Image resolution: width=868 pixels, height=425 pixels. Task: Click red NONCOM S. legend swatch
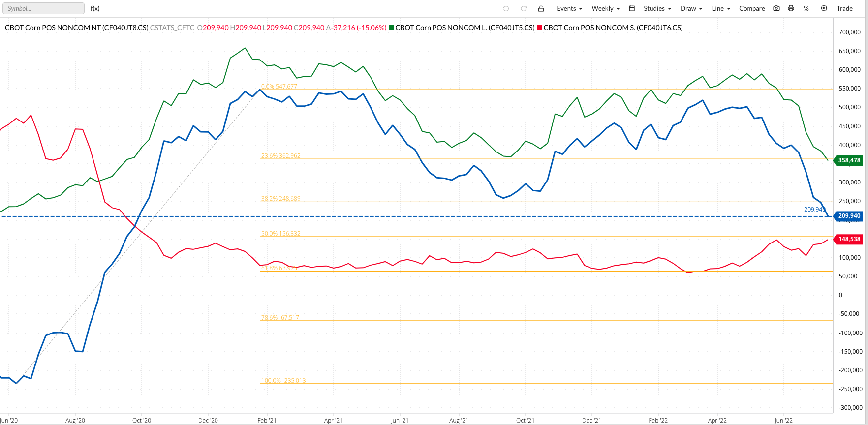click(540, 28)
